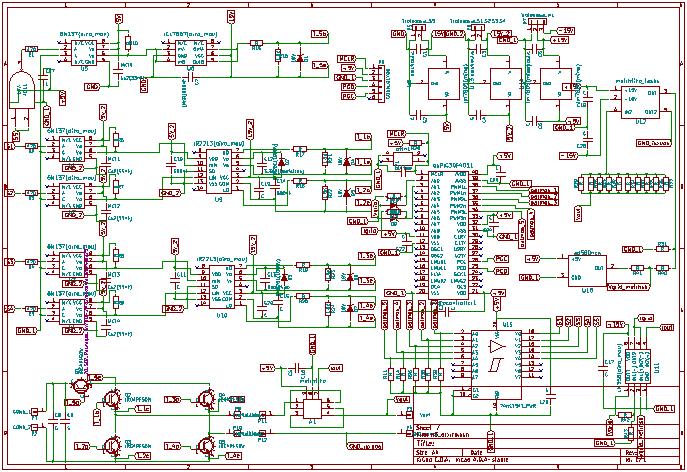
Task: Click resistor R16 after the U6 output
Action: 256,43
